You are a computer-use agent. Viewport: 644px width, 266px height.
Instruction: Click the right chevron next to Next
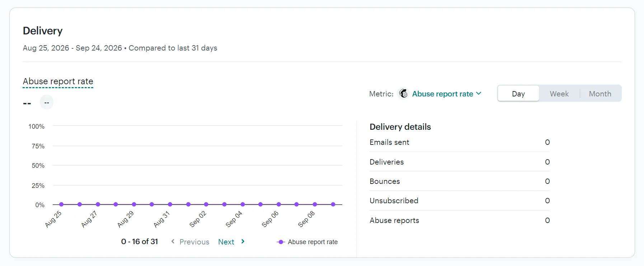coord(243,242)
